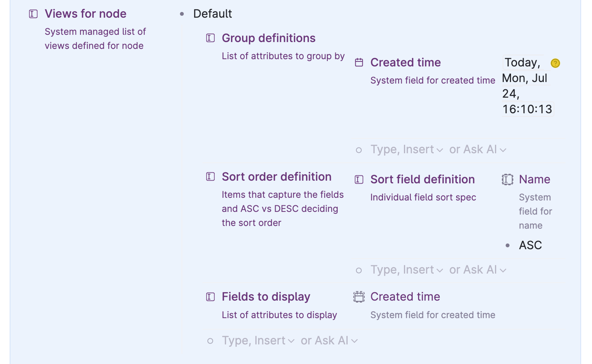
Task: Open the "Ask AI" dropdown under Group definitions
Action: click(x=477, y=149)
